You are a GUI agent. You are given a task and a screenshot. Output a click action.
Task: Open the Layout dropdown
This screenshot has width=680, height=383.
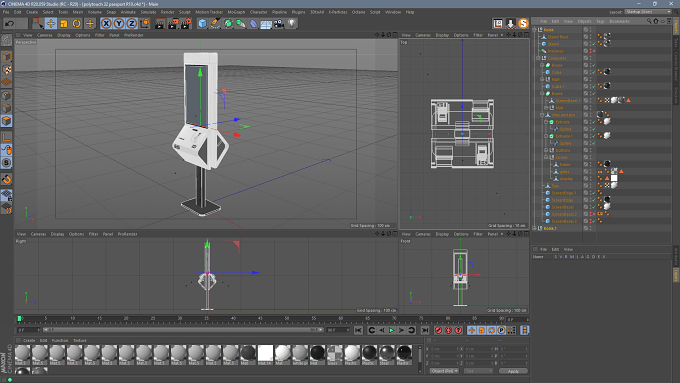click(x=648, y=12)
